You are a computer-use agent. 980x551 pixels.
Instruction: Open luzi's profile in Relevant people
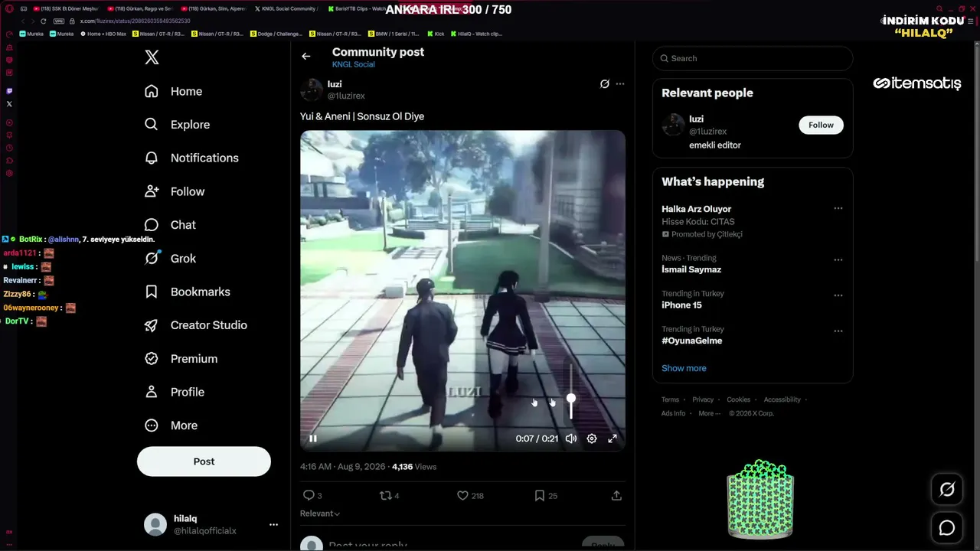point(696,119)
